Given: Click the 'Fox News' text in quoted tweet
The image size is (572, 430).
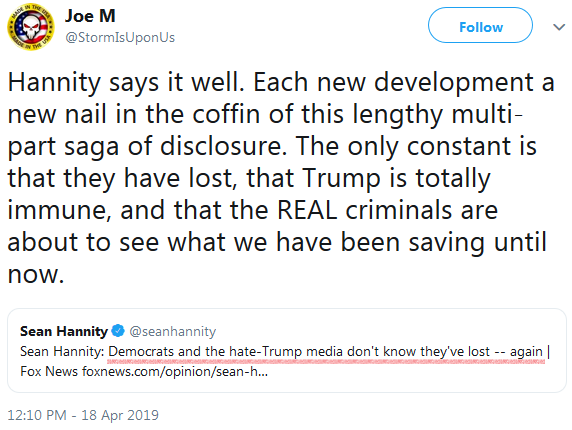Looking at the screenshot, I should (x=49, y=371).
